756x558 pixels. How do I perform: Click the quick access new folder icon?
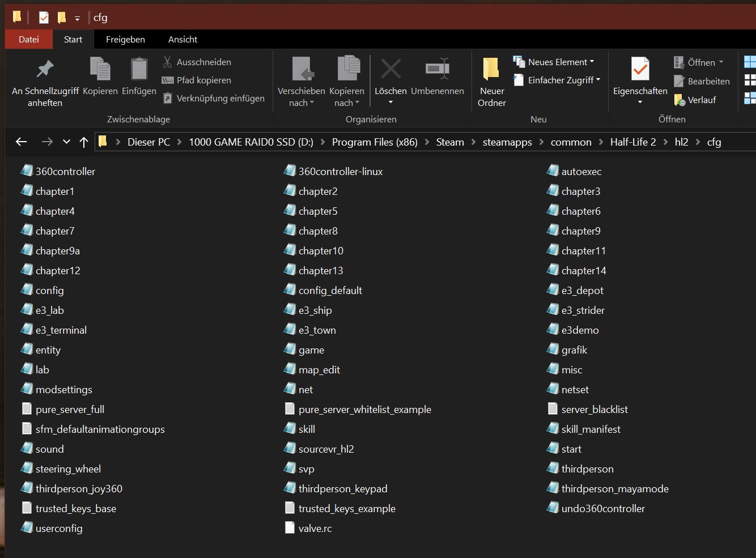click(61, 18)
